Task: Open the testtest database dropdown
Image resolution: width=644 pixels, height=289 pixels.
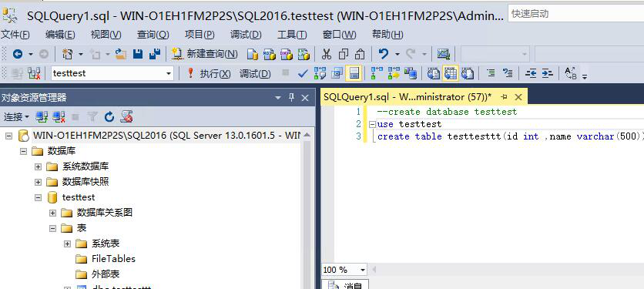Action: 169,73
